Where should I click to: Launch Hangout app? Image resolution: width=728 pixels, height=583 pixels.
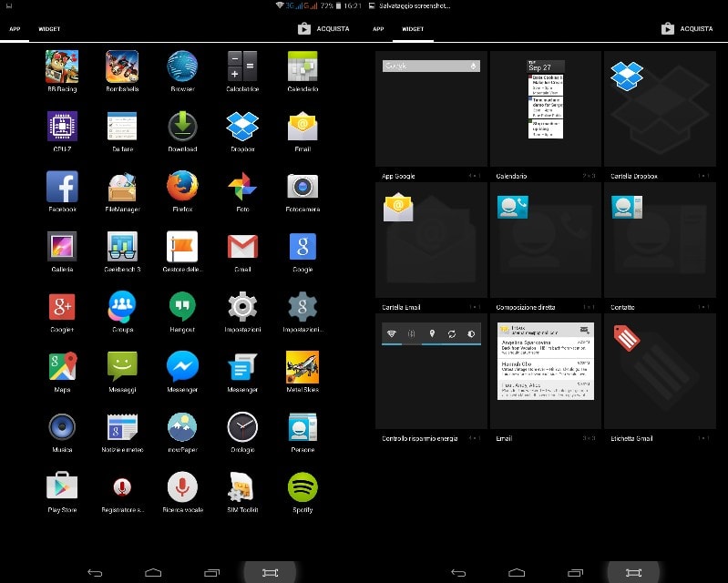coord(182,307)
